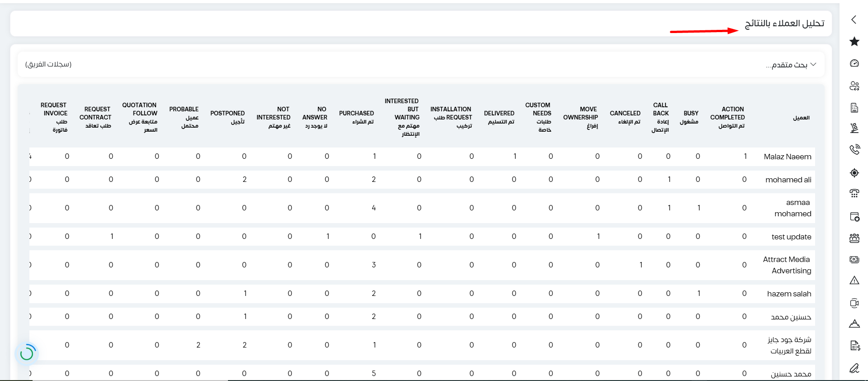The height and width of the screenshot is (381, 868).
Task: Select customer name 'test update'
Action: [x=791, y=237]
